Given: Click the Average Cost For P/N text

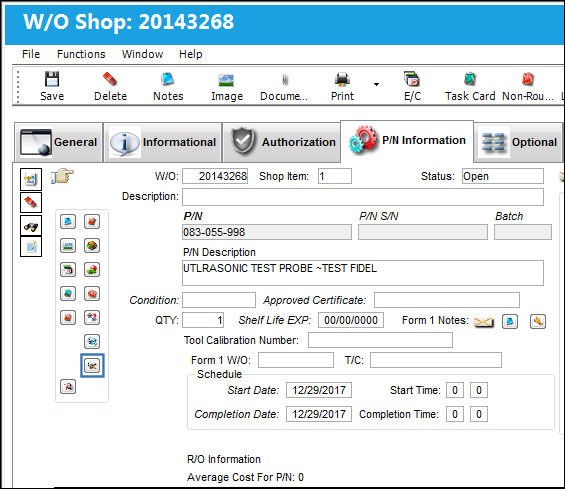Looking at the screenshot, I should [245, 477].
